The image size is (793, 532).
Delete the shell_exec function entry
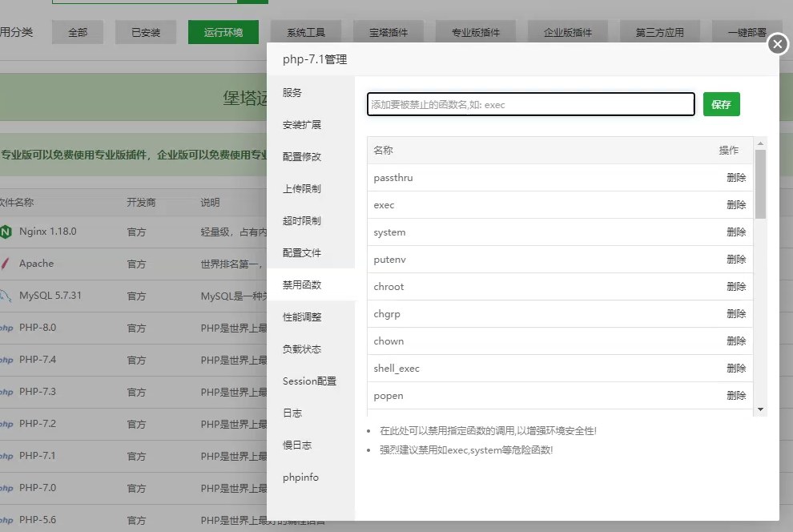pos(736,368)
